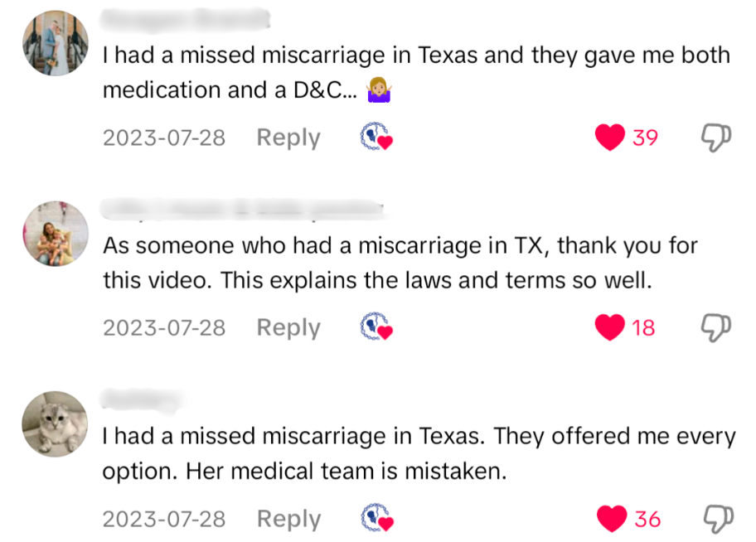Tap the heart on the TX thank-you comment
756x542 pixels.
pos(611,328)
